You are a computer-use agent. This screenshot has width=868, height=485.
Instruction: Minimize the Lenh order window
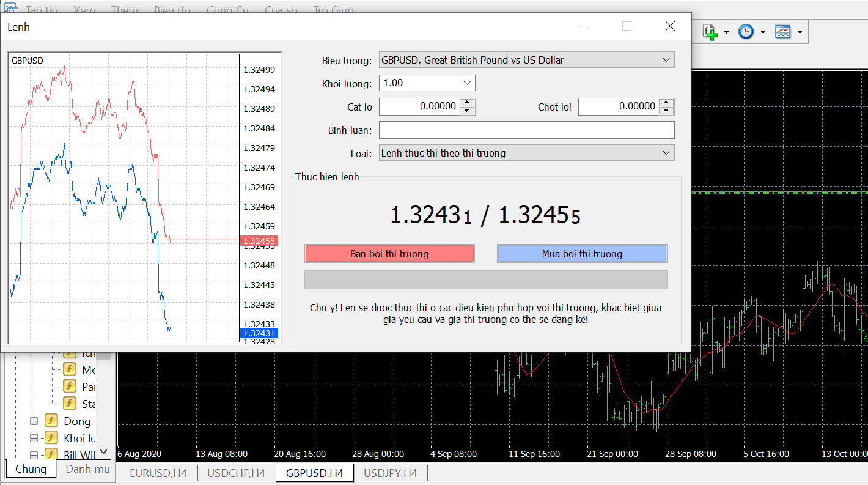click(x=586, y=26)
